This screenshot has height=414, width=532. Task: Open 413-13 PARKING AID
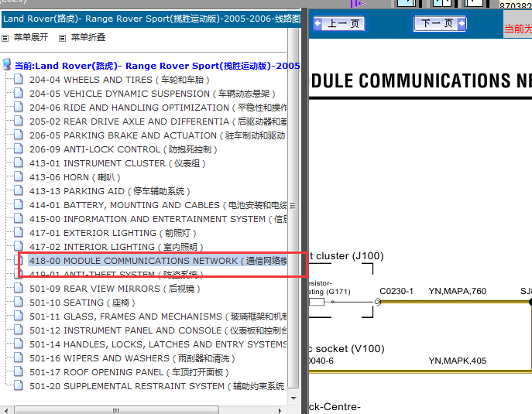point(110,191)
